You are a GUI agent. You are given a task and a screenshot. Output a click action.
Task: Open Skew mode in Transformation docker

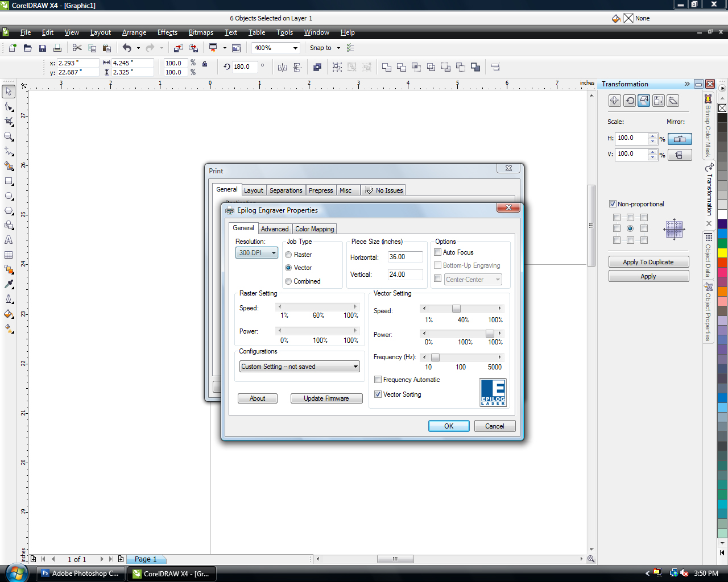pyautogui.click(x=673, y=101)
